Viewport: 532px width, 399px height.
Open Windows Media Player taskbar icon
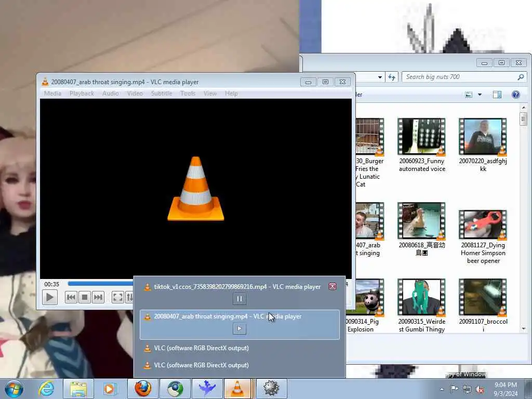pos(110,389)
